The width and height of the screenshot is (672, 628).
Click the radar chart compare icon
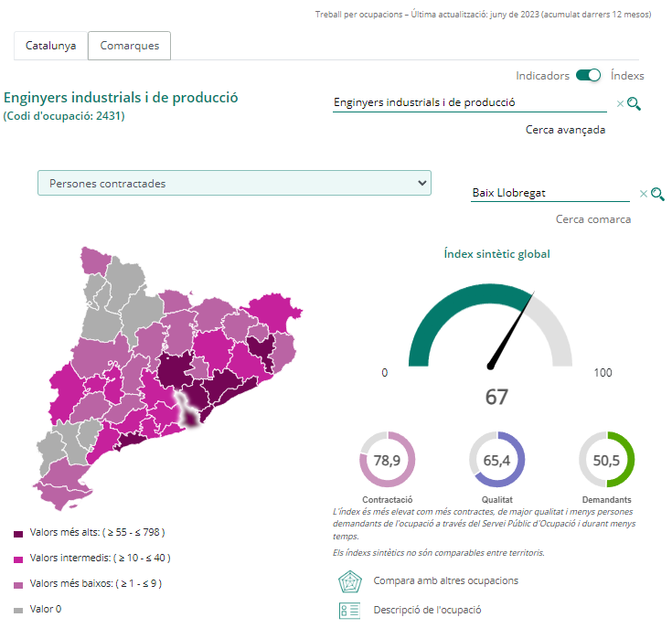349,581
